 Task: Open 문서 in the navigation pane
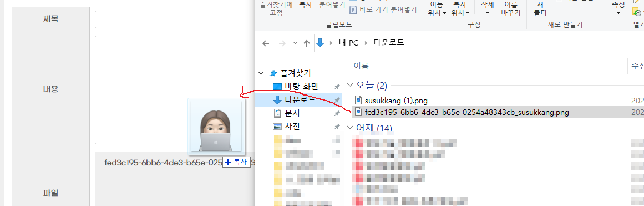tap(292, 113)
